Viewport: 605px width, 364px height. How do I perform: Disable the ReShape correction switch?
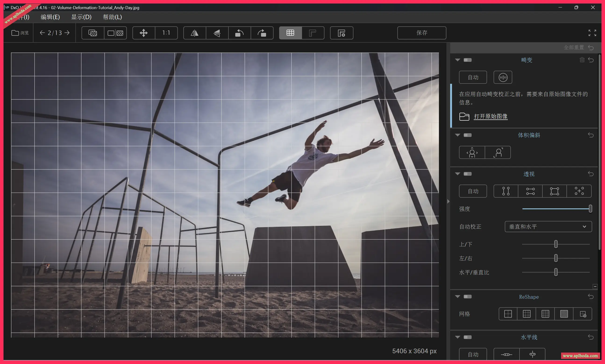(x=467, y=297)
